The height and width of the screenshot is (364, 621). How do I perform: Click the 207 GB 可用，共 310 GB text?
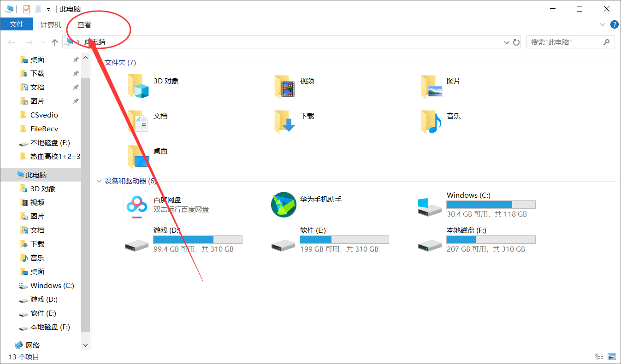(486, 249)
